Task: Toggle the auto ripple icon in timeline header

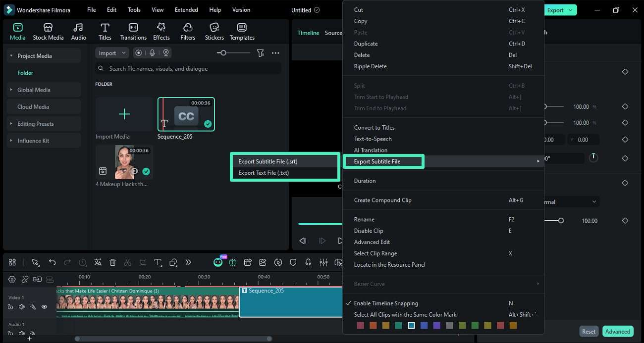Action: click(37, 280)
